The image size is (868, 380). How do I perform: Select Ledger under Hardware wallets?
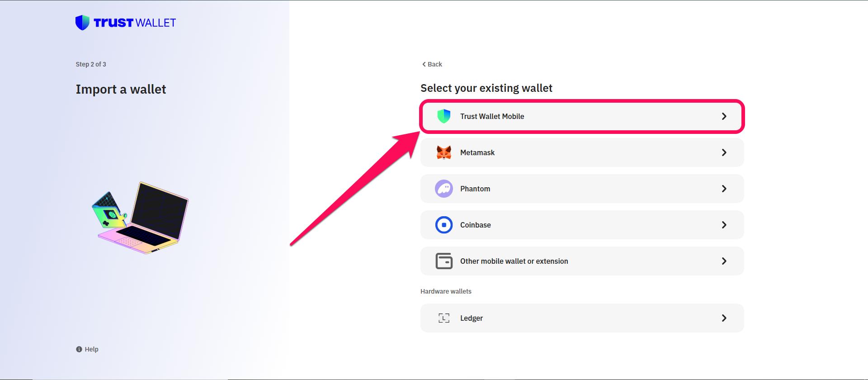click(582, 318)
